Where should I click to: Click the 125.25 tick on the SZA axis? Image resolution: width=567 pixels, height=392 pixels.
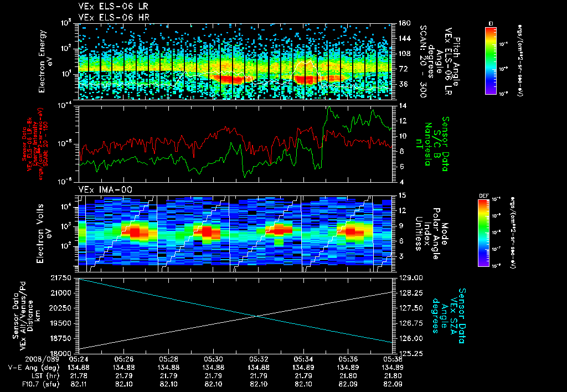tap(410, 353)
